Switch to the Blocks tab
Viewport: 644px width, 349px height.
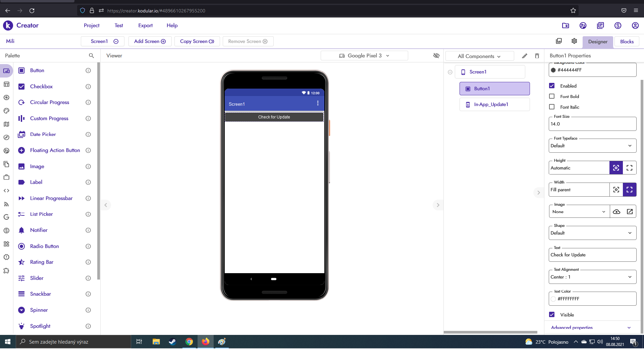pos(627,42)
